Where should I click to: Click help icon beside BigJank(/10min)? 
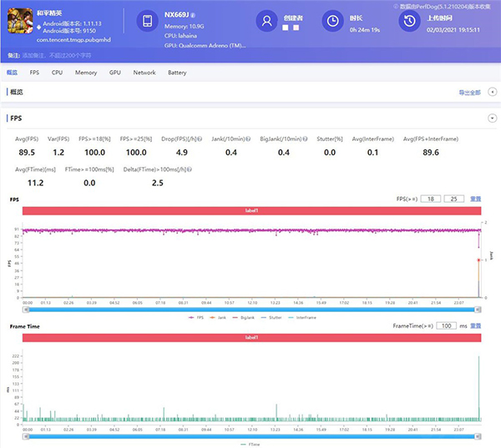point(306,139)
